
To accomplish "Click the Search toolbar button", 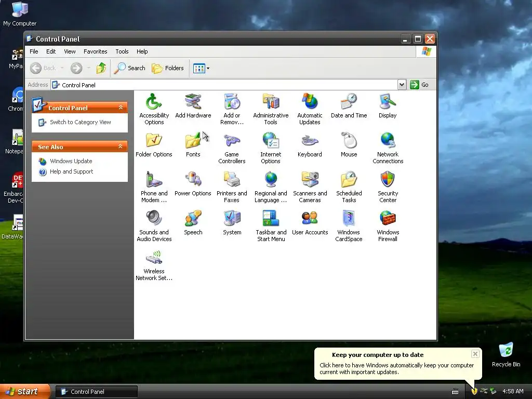I will (x=129, y=68).
